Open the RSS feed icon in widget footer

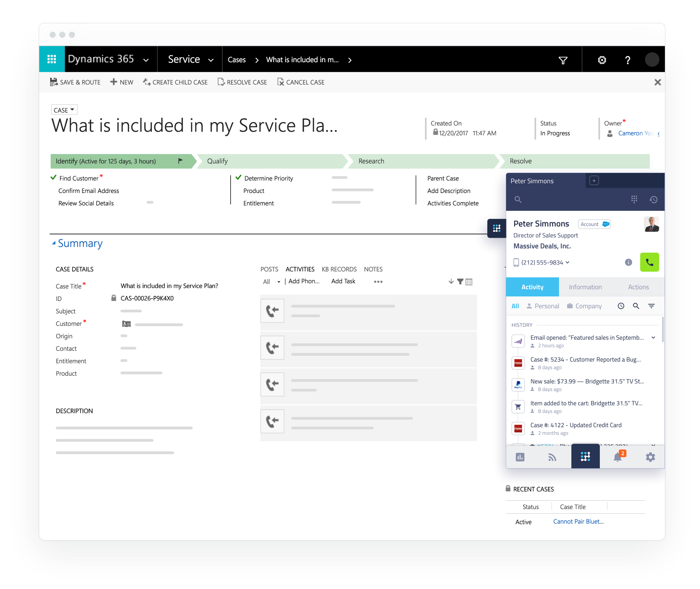point(552,457)
